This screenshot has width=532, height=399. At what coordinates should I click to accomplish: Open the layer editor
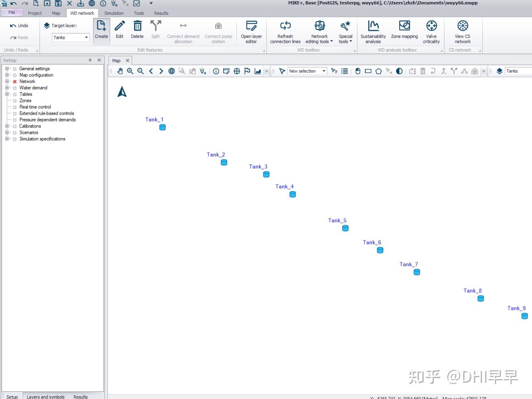pyautogui.click(x=251, y=31)
